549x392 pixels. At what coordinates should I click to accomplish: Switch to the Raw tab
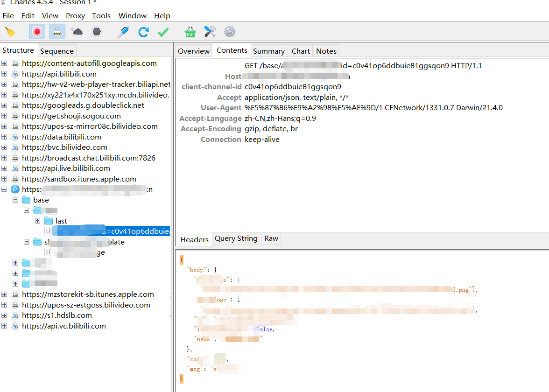271,238
